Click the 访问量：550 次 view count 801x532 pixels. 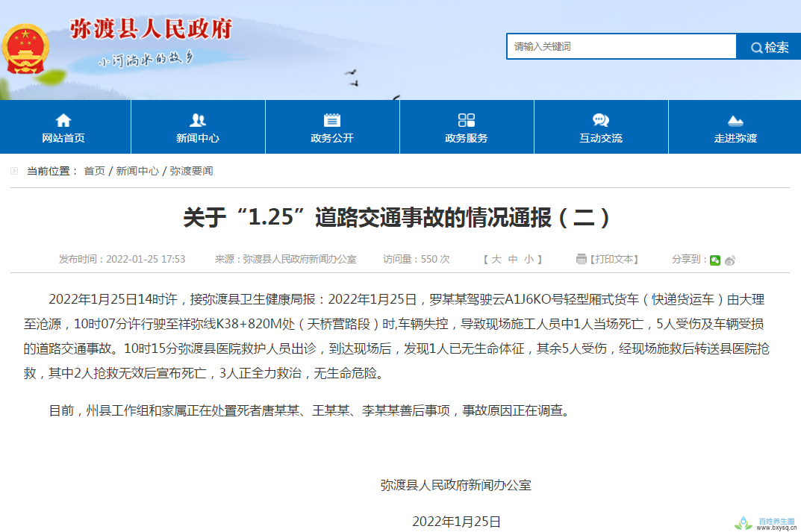tap(417, 260)
